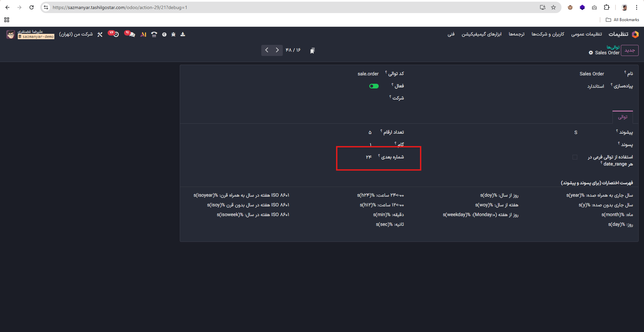Click the browser address bar URL
Image resolution: width=644 pixels, height=332 pixels.
(x=120, y=7)
